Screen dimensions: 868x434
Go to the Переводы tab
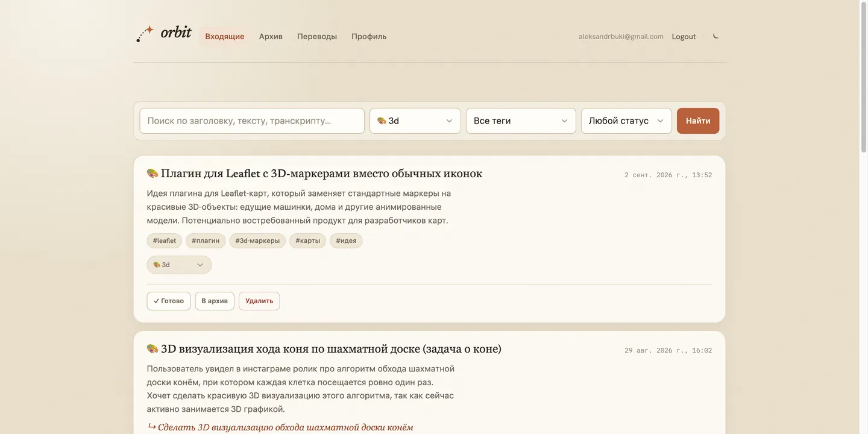pos(317,36)
